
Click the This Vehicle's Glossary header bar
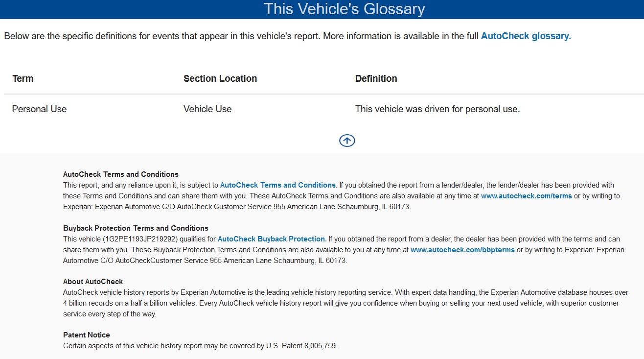pyautogui.click(x=322, y=9)
